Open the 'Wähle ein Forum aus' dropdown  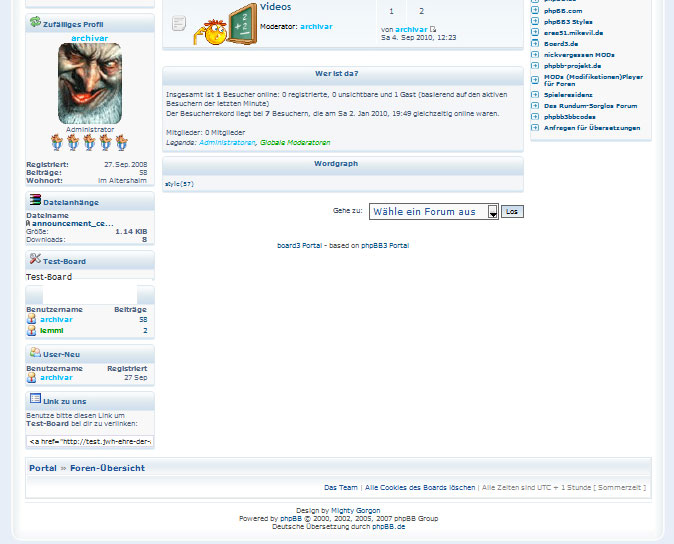pos(433,212)
